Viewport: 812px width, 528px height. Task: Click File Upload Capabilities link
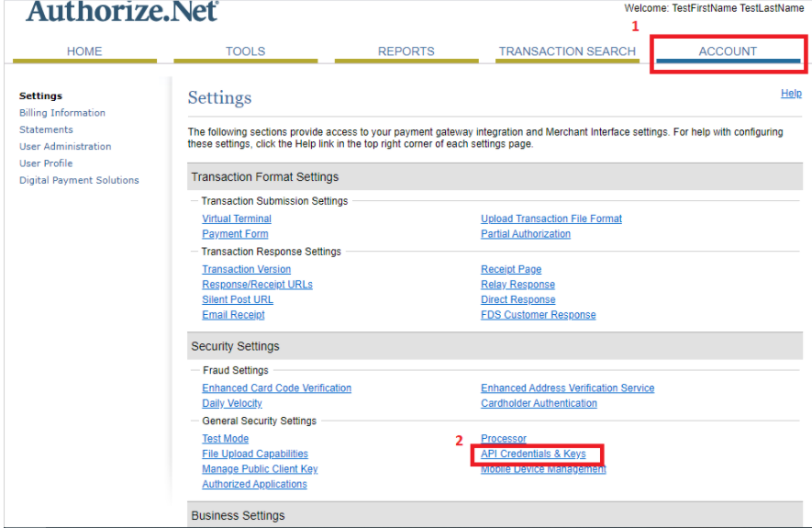(255, 454)
